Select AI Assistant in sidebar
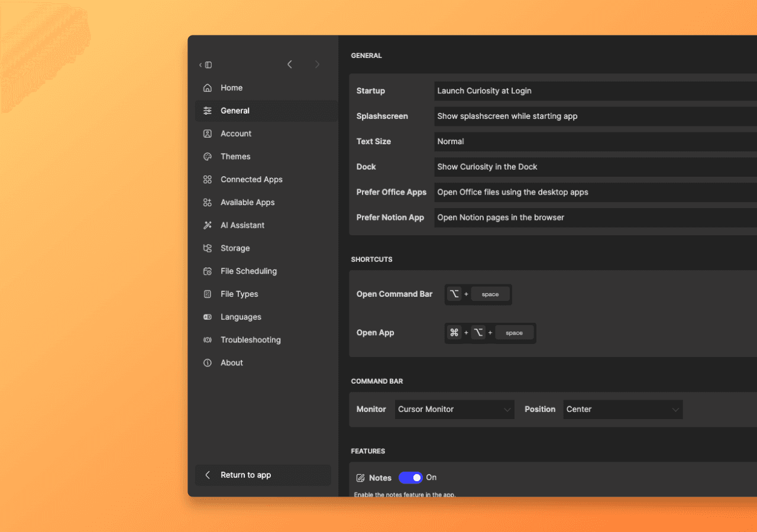Screen dimensions: 757x532 (266, 225)
